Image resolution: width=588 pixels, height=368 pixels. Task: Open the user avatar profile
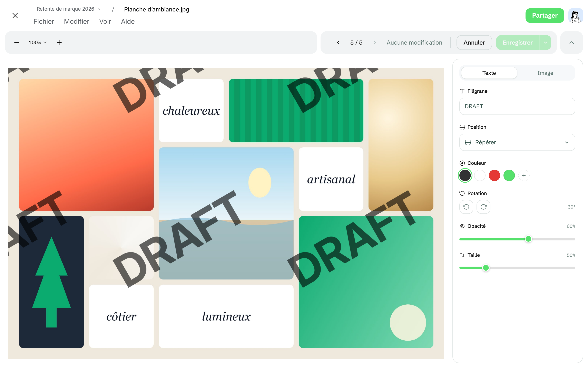pos(575,16)
